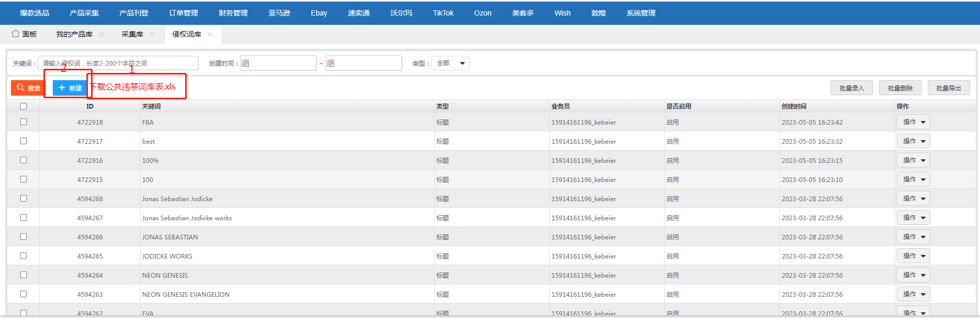Click the 批量删除 button
The image size is (980, 318).
[x=900, y=88]
